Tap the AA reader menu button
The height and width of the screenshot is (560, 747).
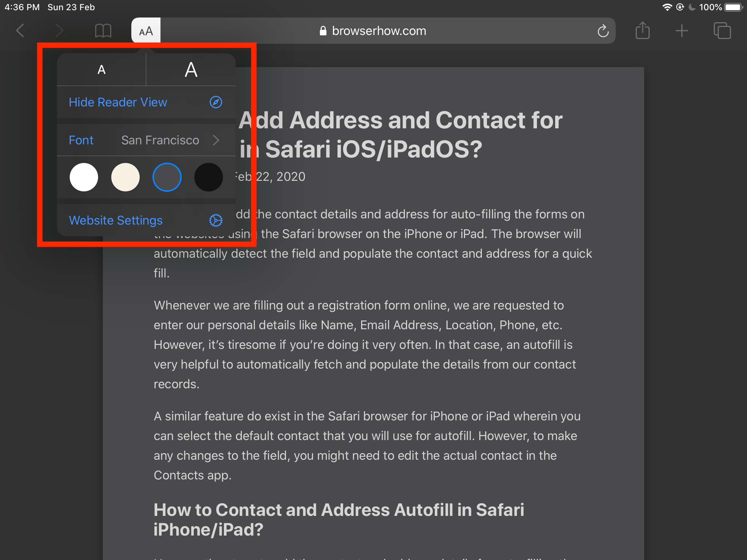click(x=146, y=31)
